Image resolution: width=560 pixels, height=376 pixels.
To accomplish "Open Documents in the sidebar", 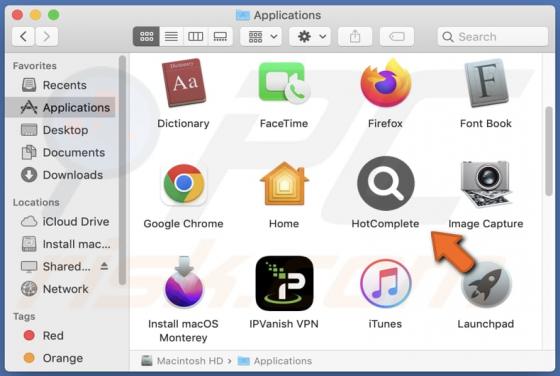I will point(61,152).
